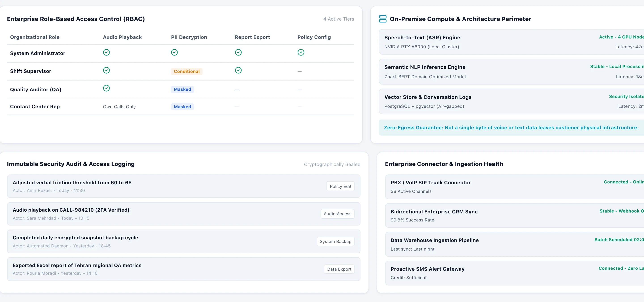The width and height of the screenshot is (644, 302).
Task: Select the Contact Center Rep role name
Action: pos(35,106)
